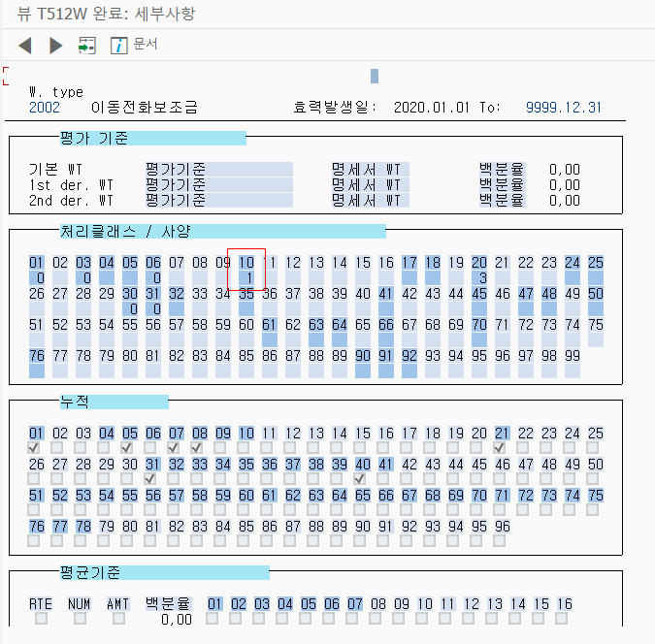Click 0,00 percentage in 1st der. WT row
This screenshot has width=655, height=644.
(x=565, y=184)
